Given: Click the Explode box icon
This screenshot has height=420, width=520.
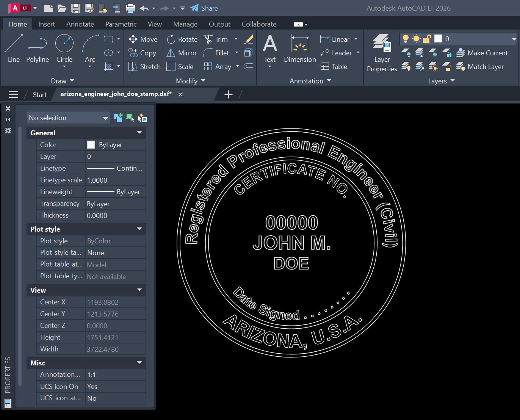Looking at the screenshot, I should click(x=249, y=53).
